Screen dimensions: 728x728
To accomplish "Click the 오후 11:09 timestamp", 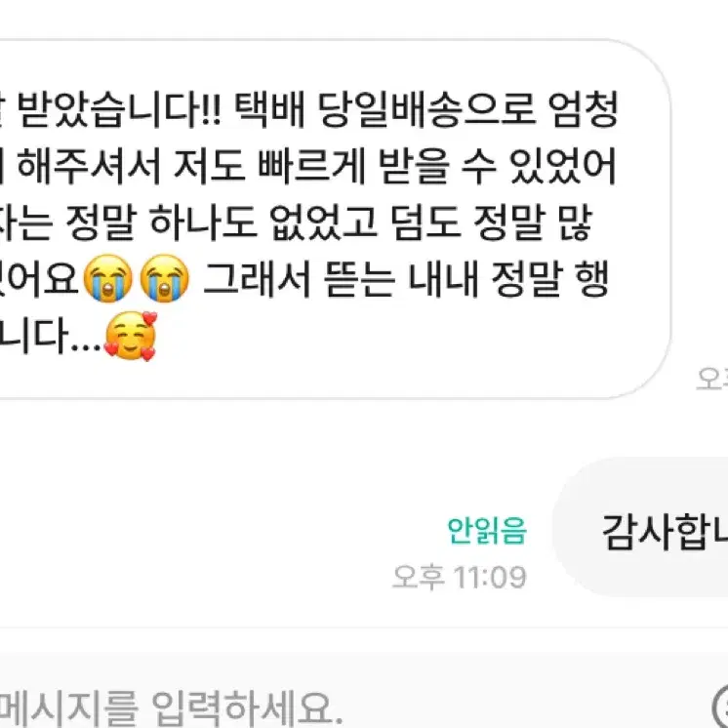I will tap(460, 577).
